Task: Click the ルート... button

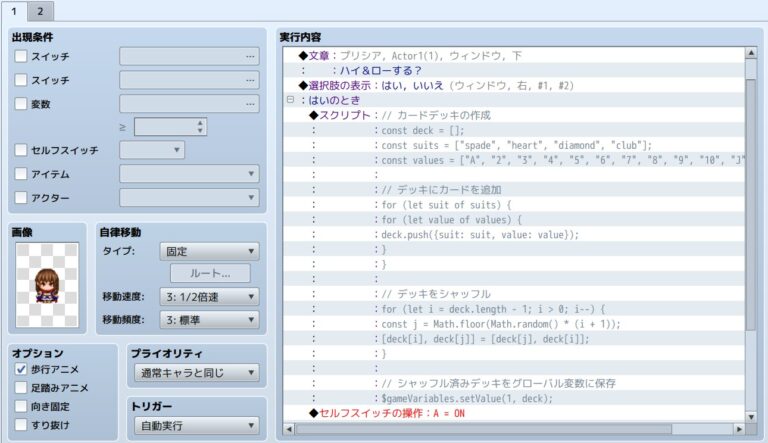Action: (209, 273)
